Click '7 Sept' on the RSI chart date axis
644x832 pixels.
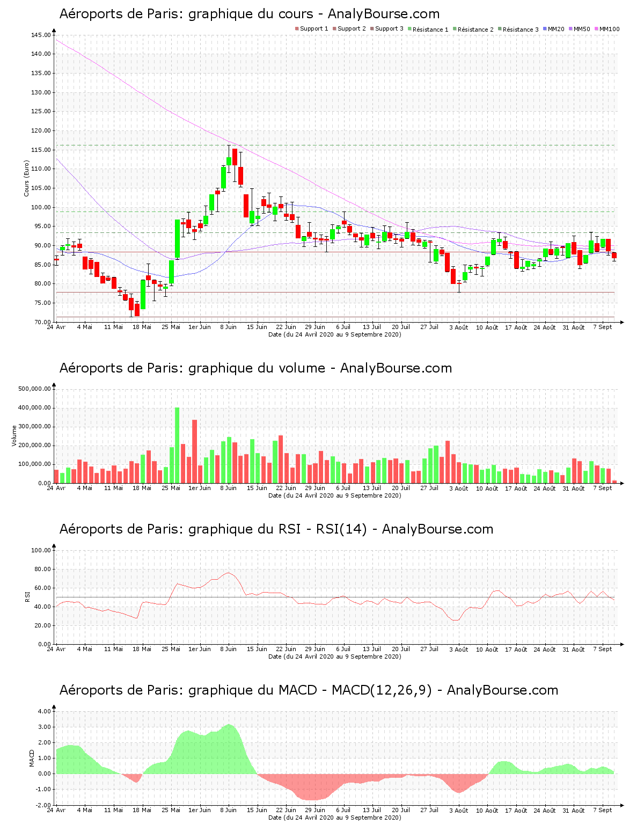click(603, 649)
